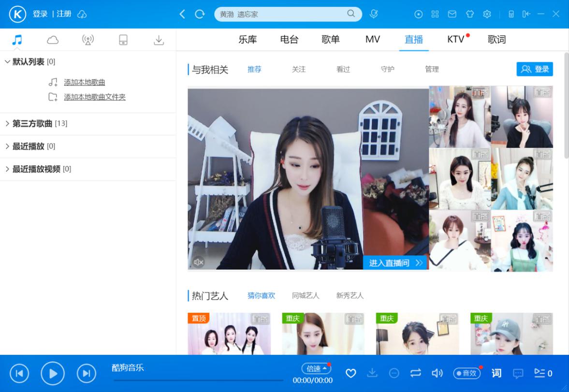Click the voice recognition microphone icon
The height and width of the screenshot is (392, 569).
pos(374,14)
